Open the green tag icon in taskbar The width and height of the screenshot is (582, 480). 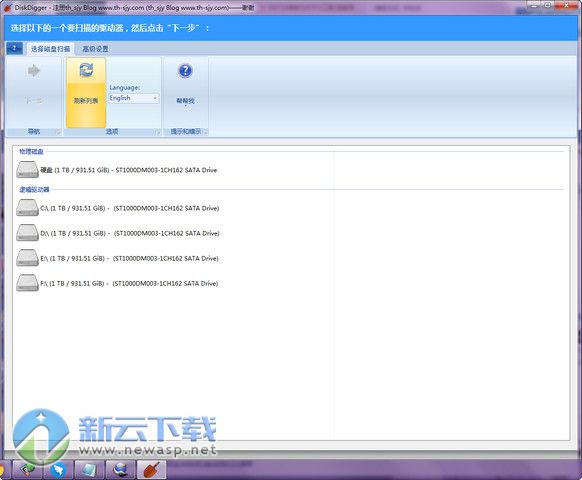(x=27, y=470)
